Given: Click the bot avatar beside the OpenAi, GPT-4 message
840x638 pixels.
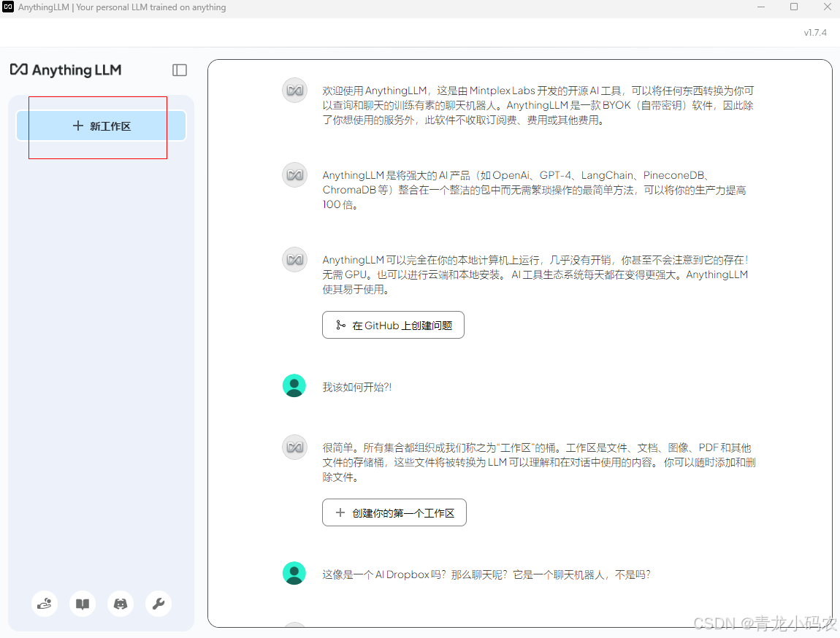Looking at the screenshot, I should [294, 174].
